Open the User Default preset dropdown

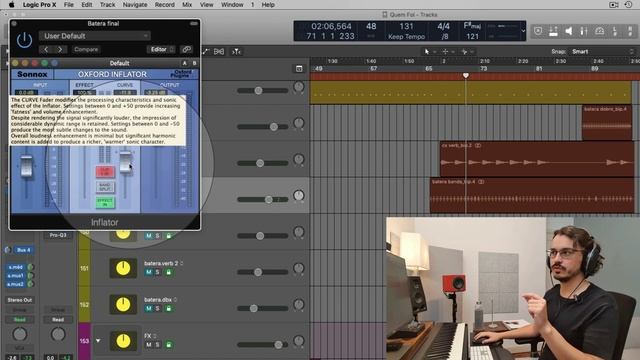click(x=95, y=36)
